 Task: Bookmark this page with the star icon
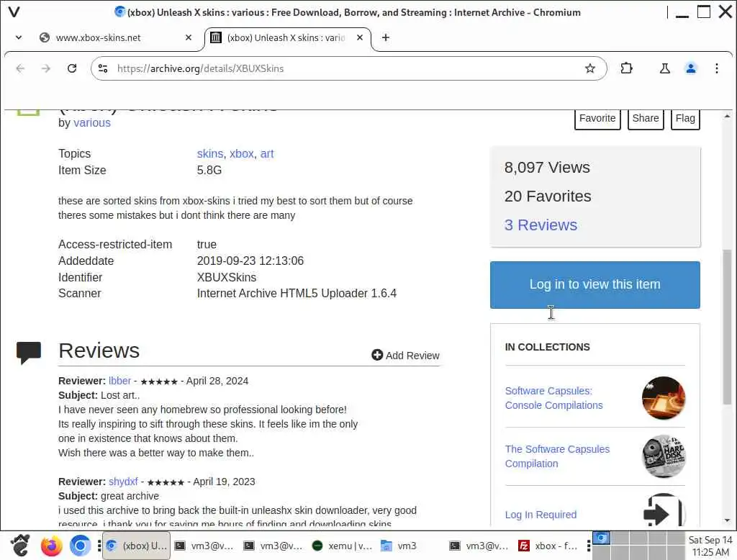point(590,68)
